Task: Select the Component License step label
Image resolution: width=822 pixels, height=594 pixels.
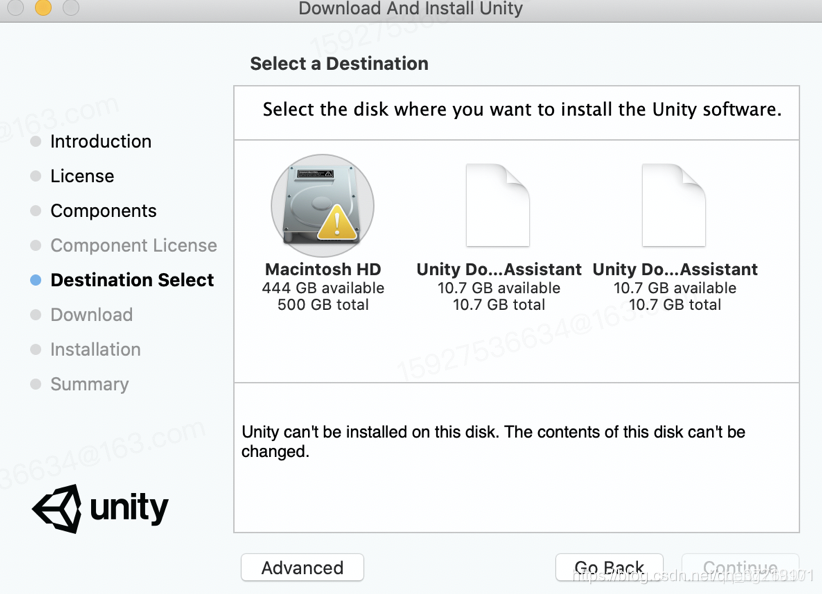Action: pos(134,245)
